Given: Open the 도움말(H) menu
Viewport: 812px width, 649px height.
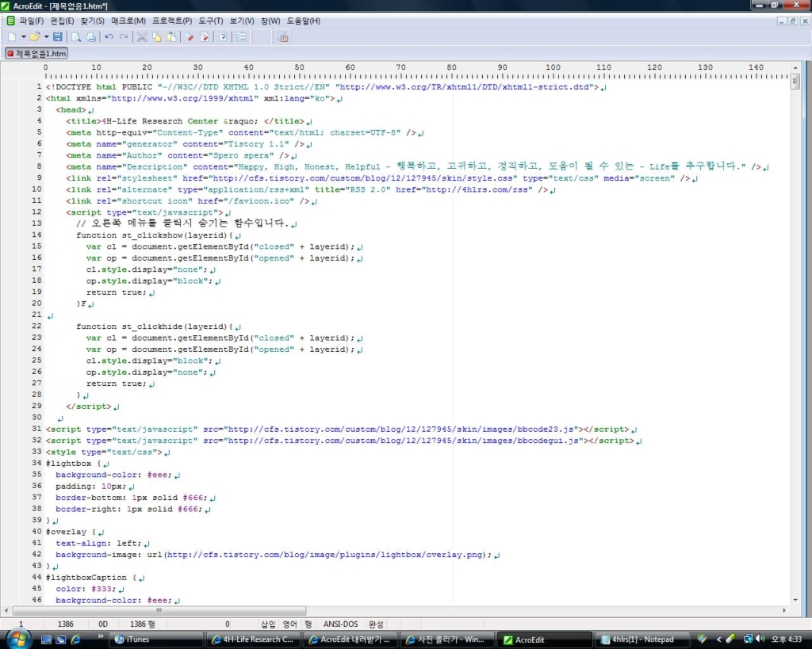Looking at the screenshot, I should [304, 21].
